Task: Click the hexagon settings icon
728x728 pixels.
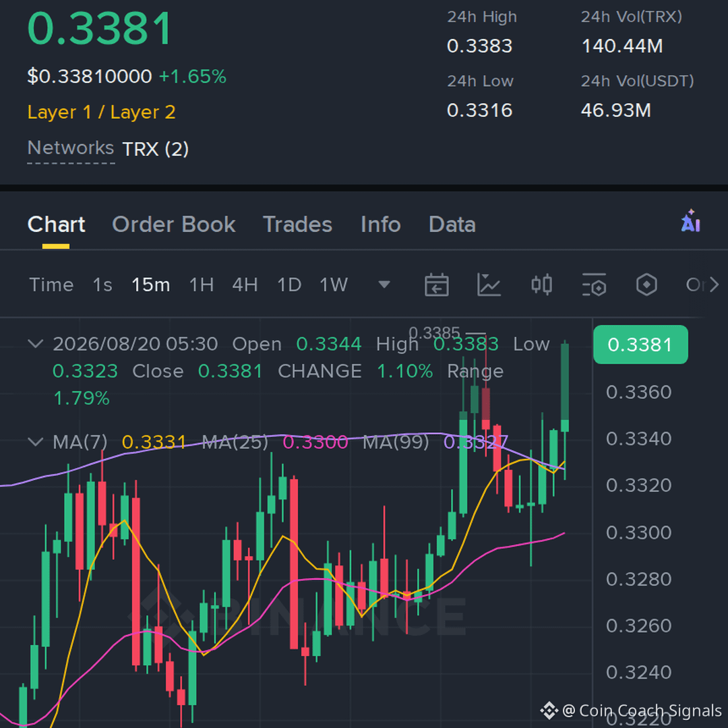Action: (x=646, y=284)
